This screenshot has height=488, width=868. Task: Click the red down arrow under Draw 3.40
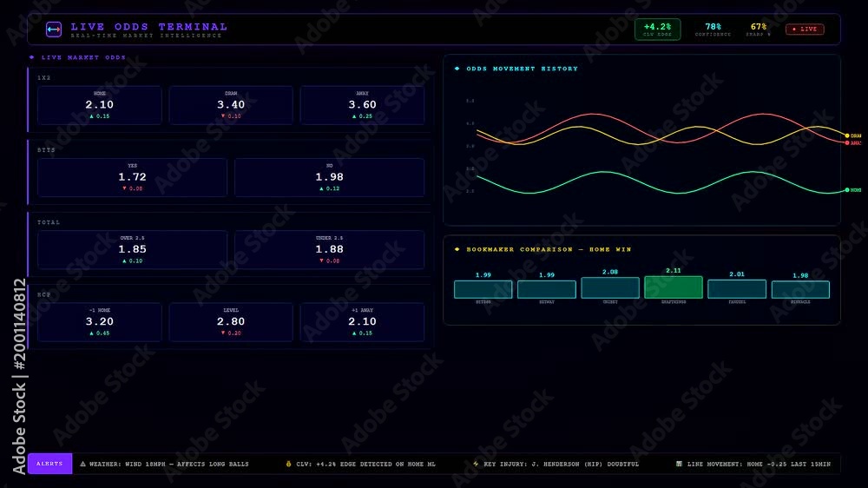(x=223, y=116)
